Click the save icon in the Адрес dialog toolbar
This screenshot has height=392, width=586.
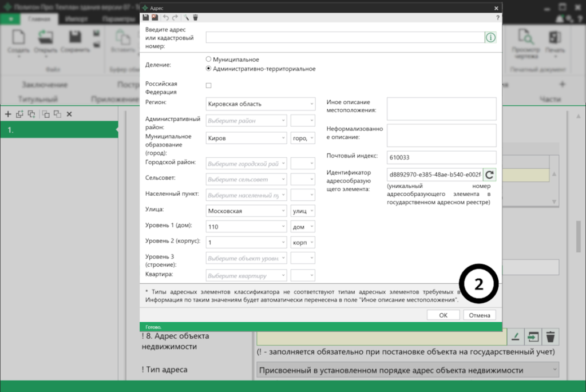pyautogui.click(x=146, y=18)
